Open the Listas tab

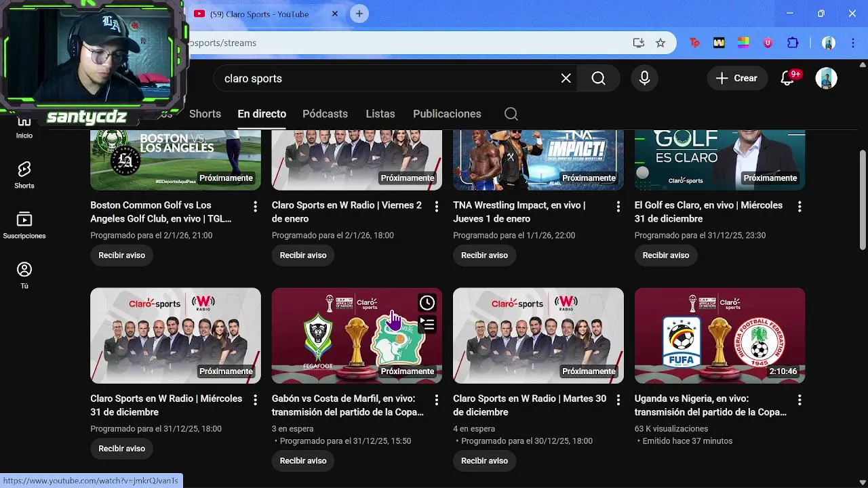pos(380,114)
